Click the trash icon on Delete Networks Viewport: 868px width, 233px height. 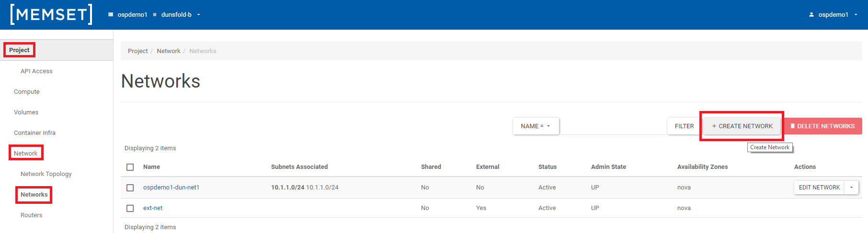(x=793, y=126)
